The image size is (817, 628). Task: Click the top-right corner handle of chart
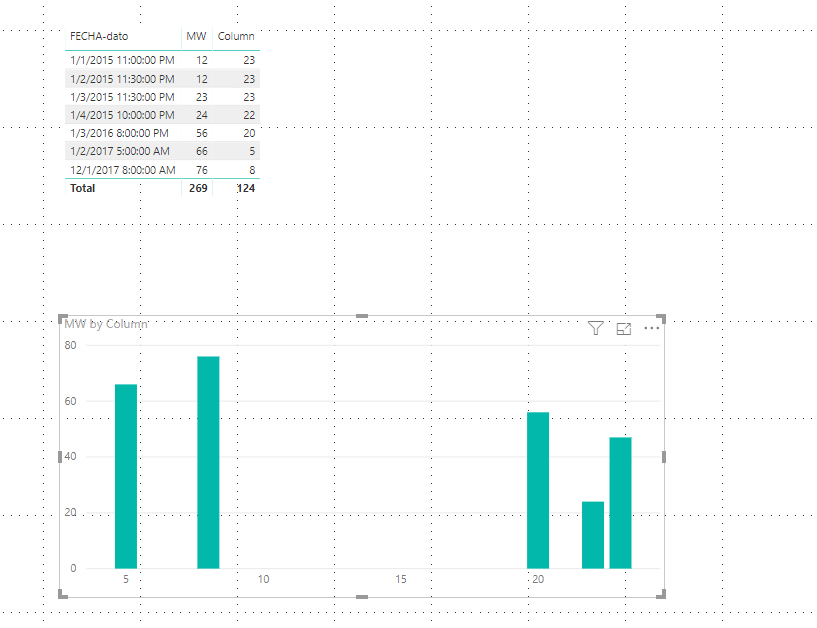[x=661, y=319]
